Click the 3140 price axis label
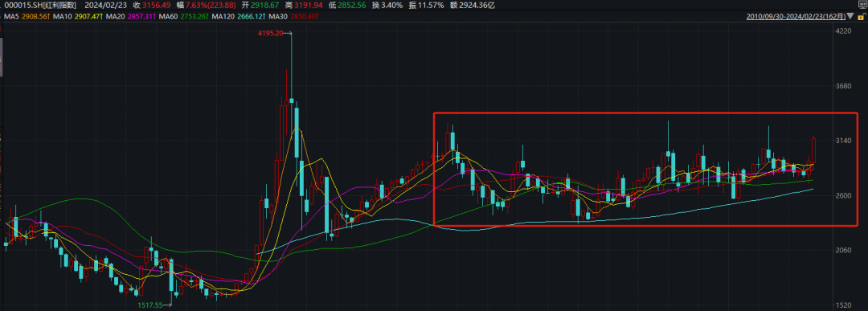 tap(845, 141)
